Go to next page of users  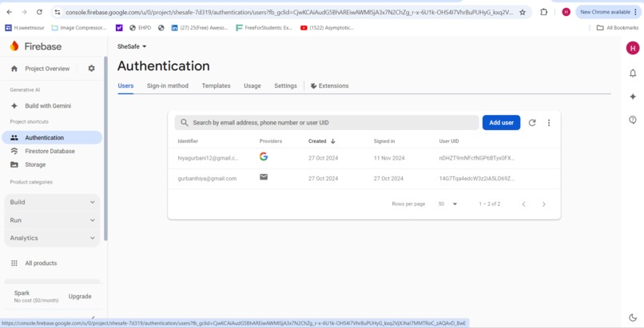544,204
